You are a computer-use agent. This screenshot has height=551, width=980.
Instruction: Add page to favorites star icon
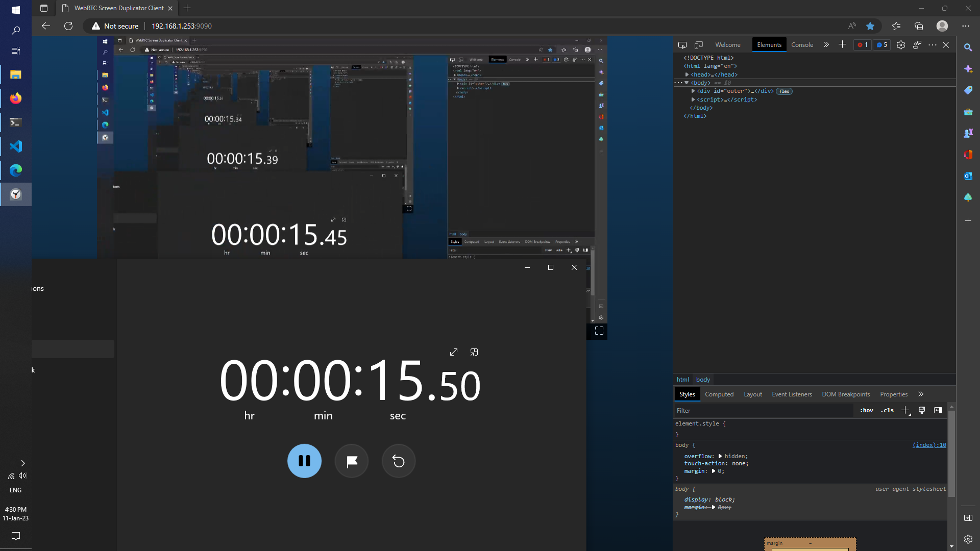coord(870,26)
